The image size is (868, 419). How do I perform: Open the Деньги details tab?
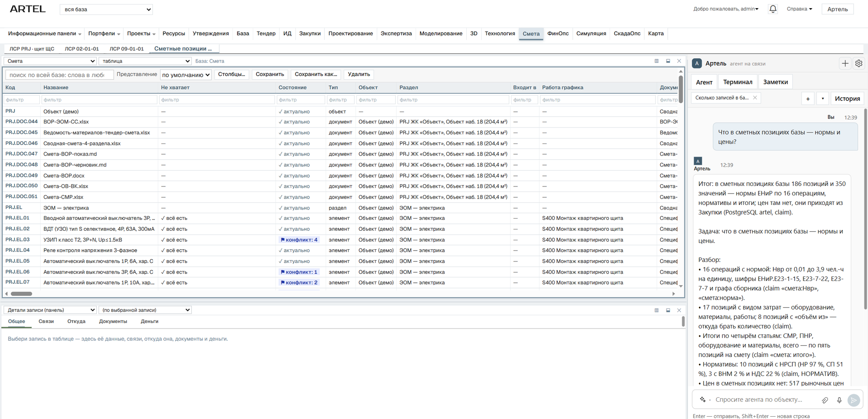(x=149, y=321)
